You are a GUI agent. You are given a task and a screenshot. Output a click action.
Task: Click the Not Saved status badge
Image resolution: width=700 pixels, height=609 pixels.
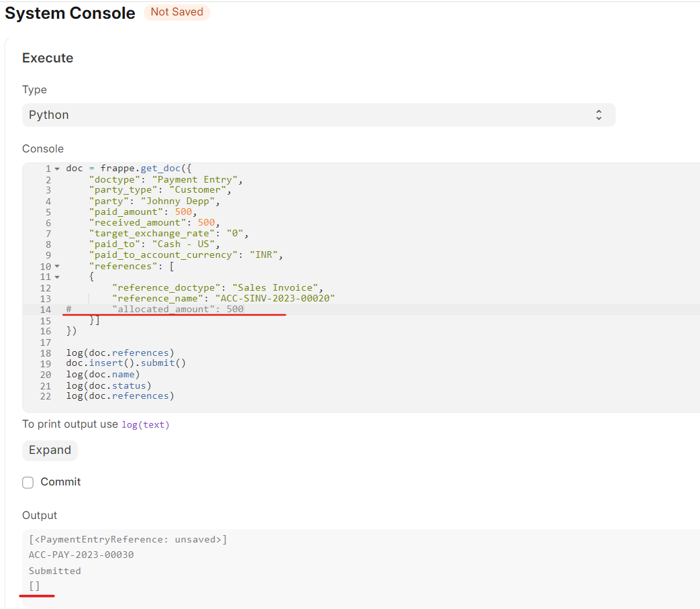pyautogui.click(x=177, y=12)
